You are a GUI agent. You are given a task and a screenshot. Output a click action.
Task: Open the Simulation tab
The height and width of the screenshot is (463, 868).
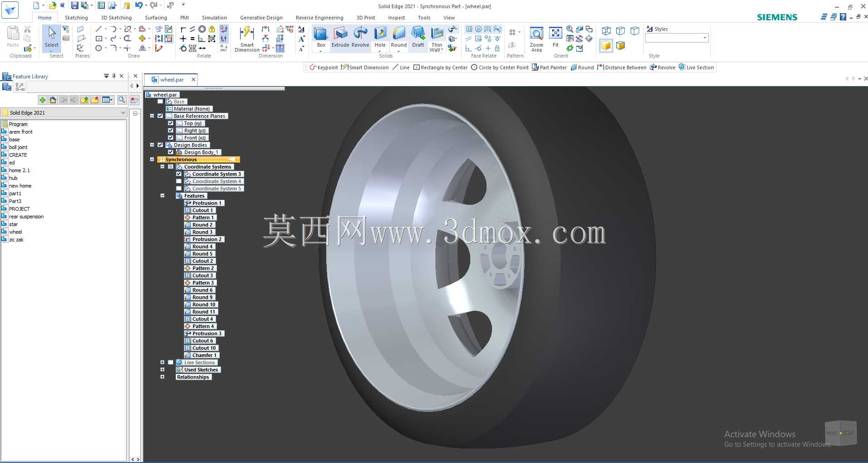click(214, 18)
